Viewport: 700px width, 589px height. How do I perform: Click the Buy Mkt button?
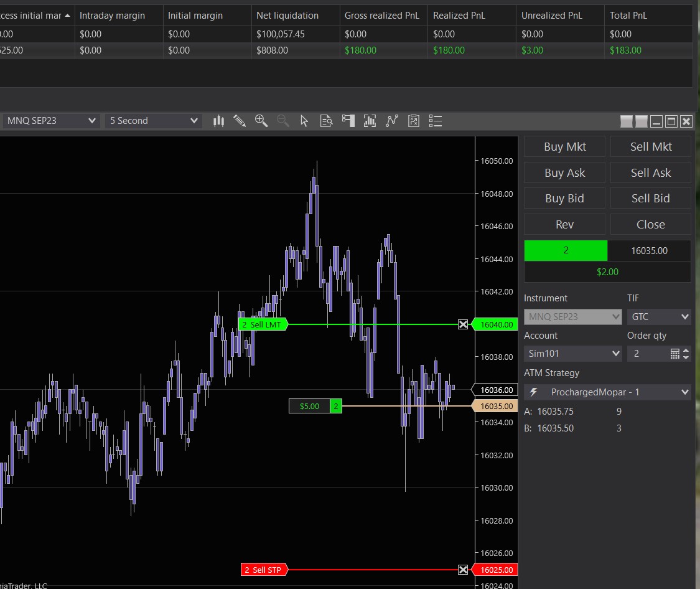[x=564, y=147]
